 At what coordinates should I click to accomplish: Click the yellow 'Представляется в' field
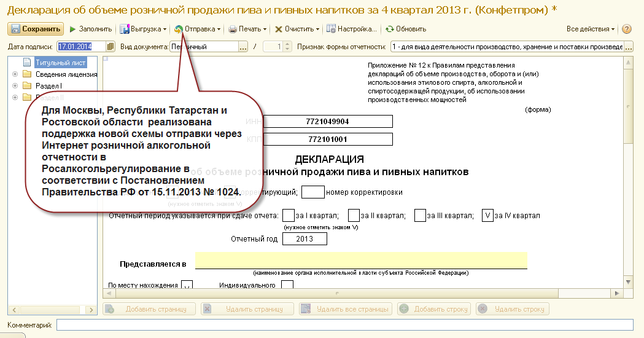(361, 261)
